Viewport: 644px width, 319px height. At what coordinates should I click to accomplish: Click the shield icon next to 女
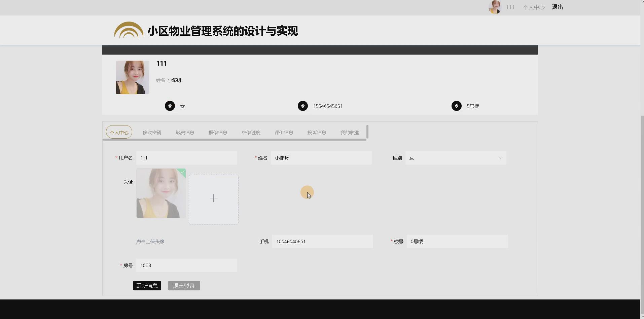click(170, 106)
